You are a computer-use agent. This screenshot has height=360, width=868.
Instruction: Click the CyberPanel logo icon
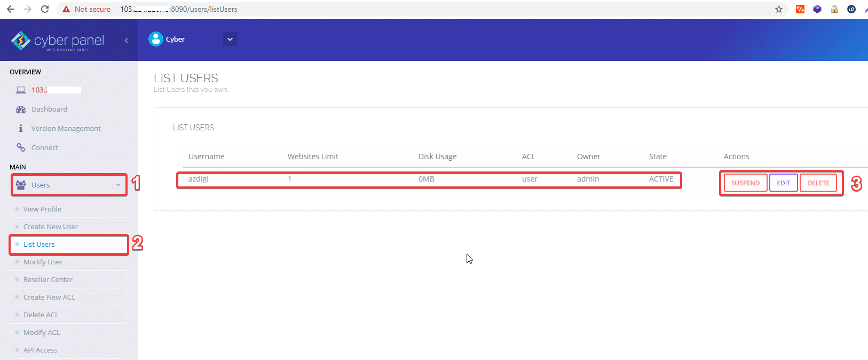(20, 41)
